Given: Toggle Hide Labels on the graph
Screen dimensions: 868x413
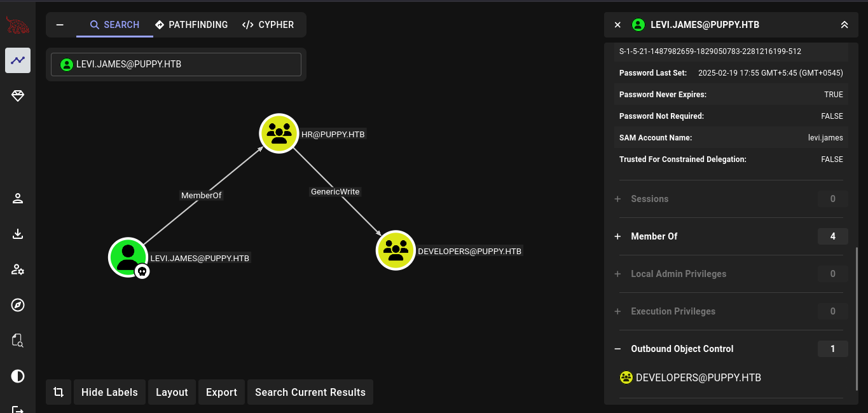Looking at the screenshot, I should click(x=109, y=392).
